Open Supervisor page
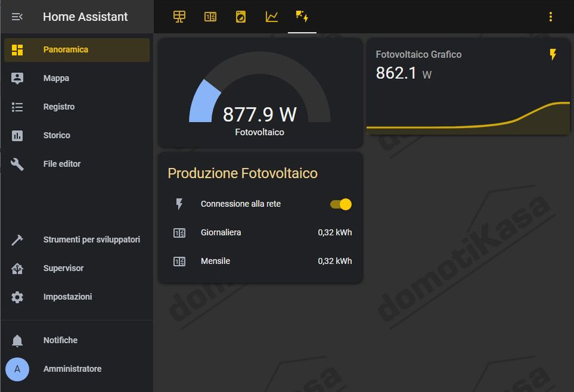This screenshot has width=574, height=392. pos(77,268)
